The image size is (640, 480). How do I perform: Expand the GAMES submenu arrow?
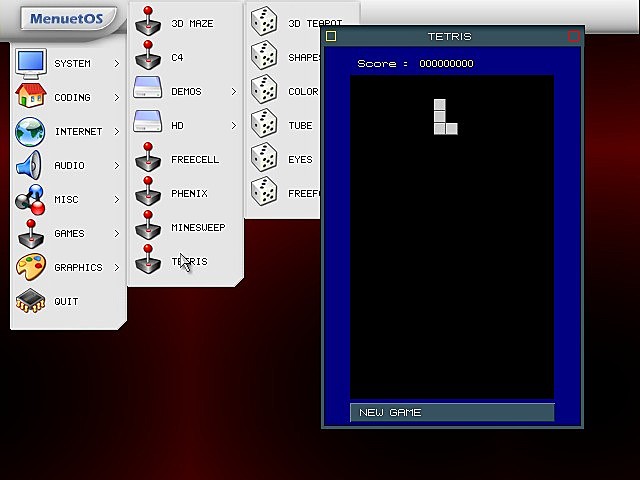[x=117, y=233]
